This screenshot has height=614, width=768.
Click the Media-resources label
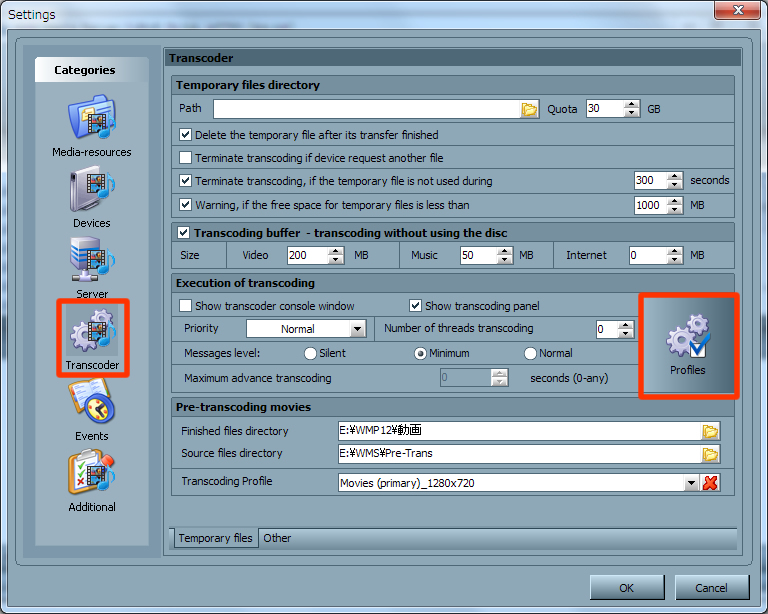[x=92, y=152]
